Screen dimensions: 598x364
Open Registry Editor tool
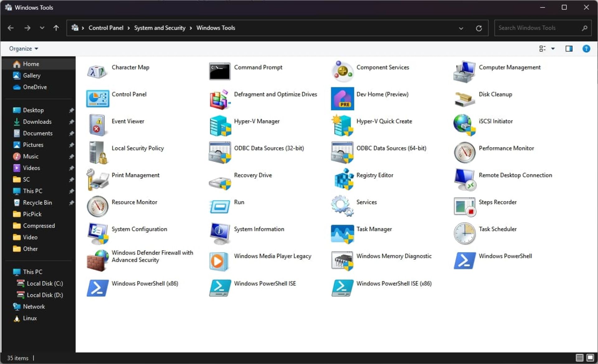[375, 175]
